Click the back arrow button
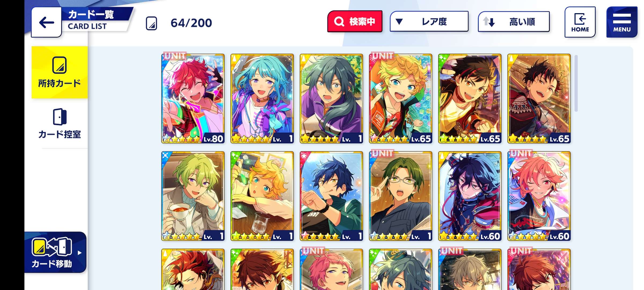Image resolution: width=644 pixels, height=290 pixels. coord(46,22)
